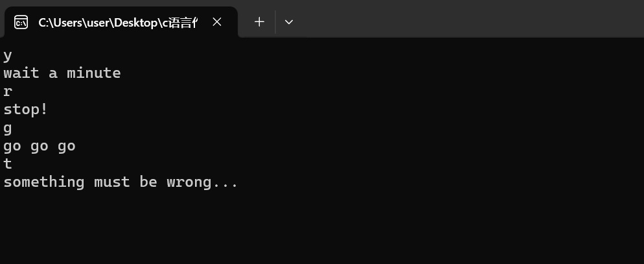This screenshot has width=644, height=264.
Task: Click the word 'something' in the last line
Action: [x=44, y=182]
